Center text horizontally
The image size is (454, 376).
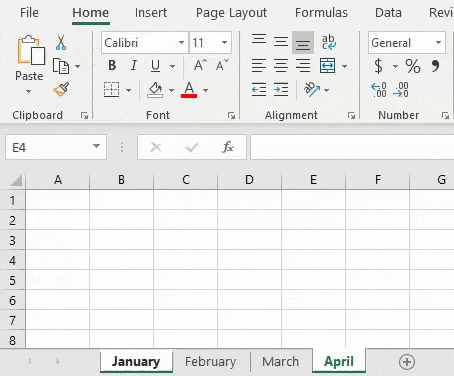coord(281,66)
